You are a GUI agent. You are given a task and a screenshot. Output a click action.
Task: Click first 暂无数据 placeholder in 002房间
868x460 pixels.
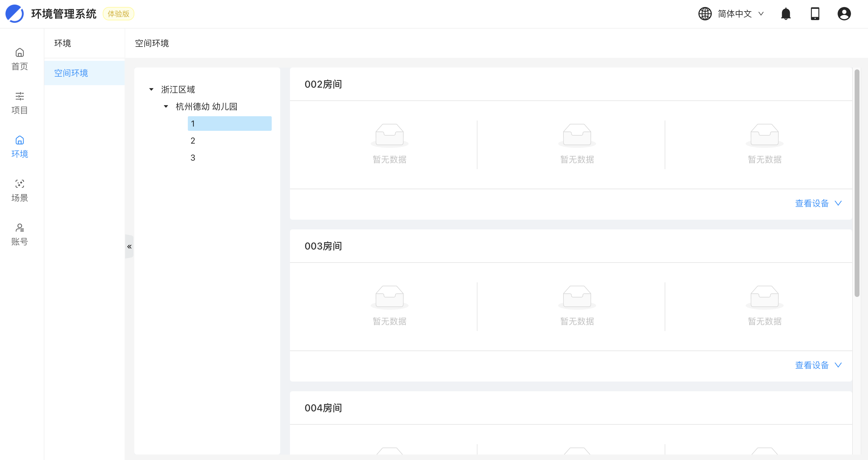390,144
